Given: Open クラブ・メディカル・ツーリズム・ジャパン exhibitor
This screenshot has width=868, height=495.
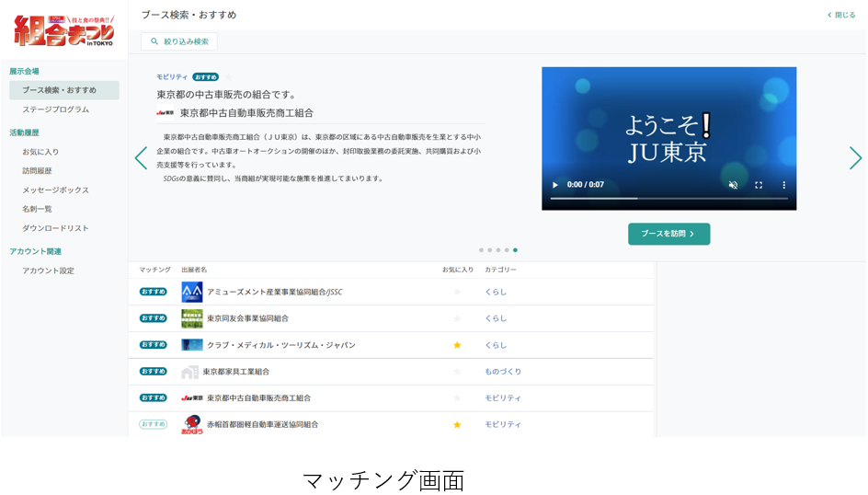Looking at the screenshot, I should point(281,345).
